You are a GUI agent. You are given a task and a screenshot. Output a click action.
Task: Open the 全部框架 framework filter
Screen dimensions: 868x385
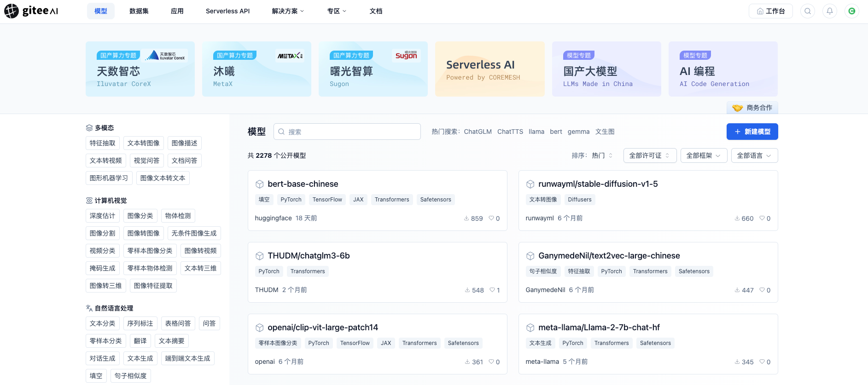704,155
